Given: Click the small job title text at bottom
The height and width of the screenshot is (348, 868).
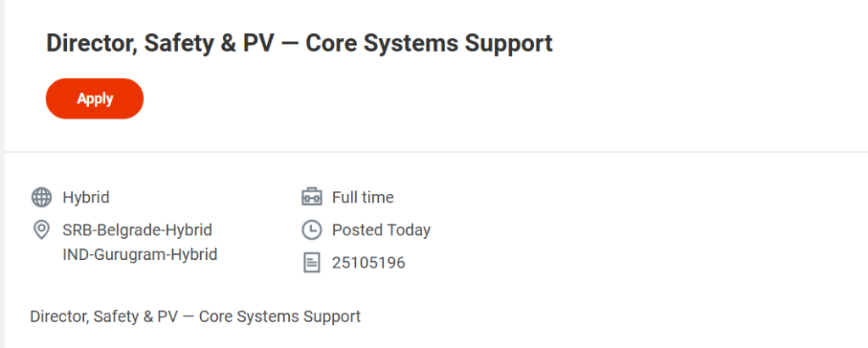Looking at the screenshot, I should click(195, 317).
